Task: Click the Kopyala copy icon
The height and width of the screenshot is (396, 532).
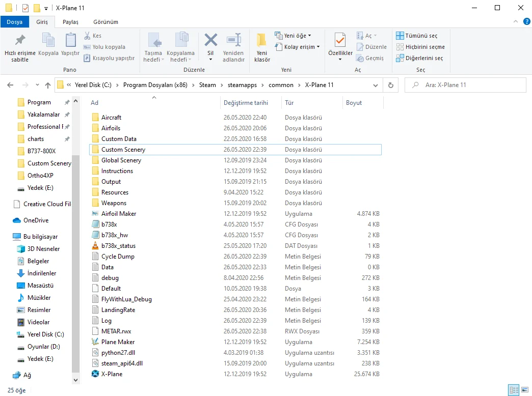Action: [48, 40]
